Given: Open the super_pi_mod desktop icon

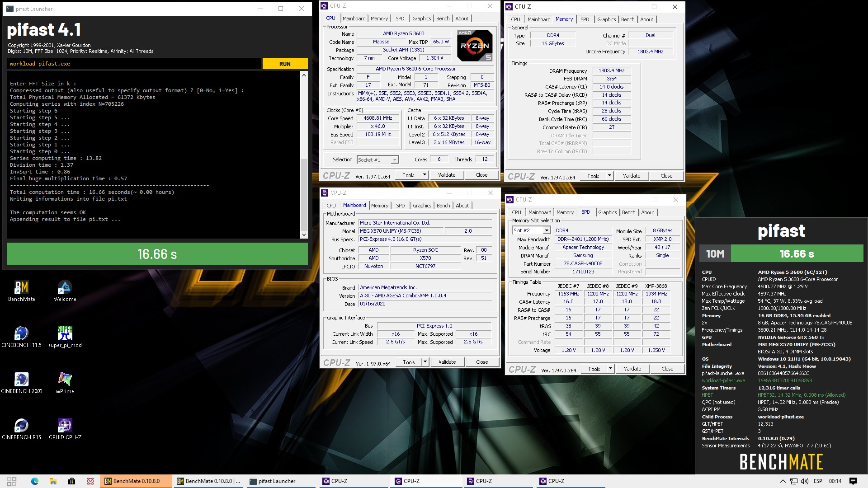Looking at the screenshot, I should pyautogui.click(x=65, y=337).
